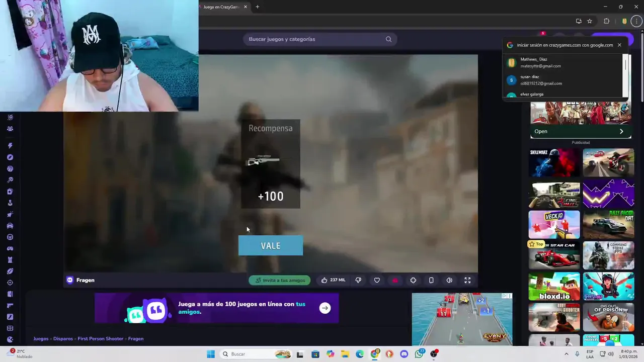Open Microsoft Store from the taskbar

[x=315, y=354]
